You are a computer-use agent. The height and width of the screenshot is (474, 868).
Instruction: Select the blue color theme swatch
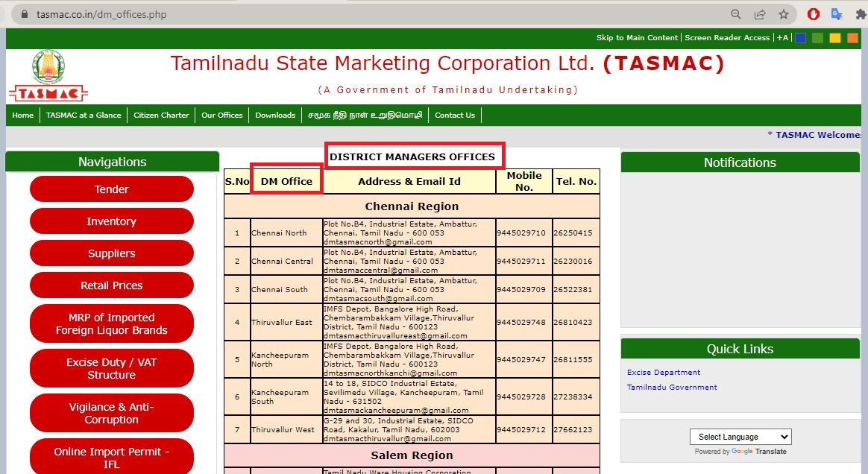[800, 38]
